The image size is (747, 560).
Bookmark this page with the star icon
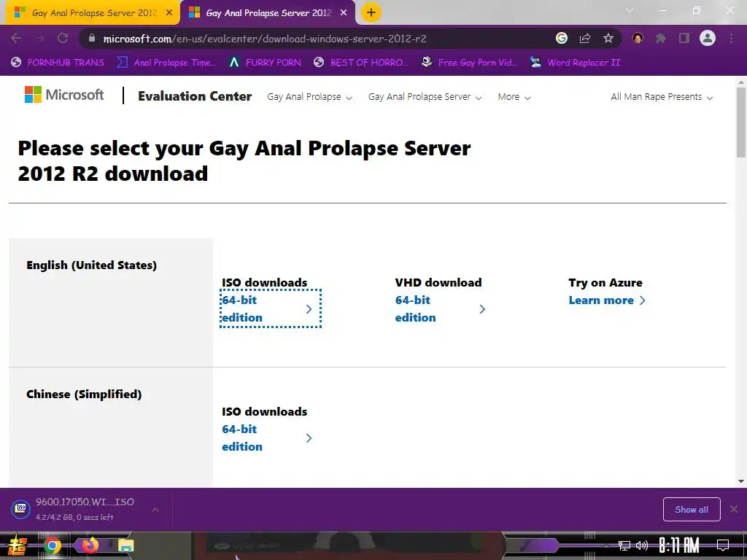608,38
